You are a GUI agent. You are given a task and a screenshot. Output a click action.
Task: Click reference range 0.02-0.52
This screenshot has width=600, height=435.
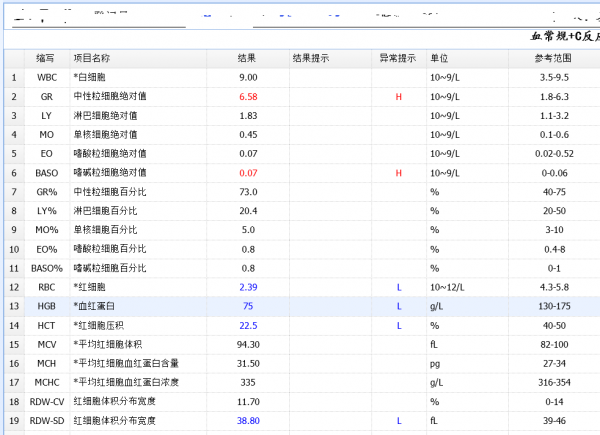tap(554, 153)
